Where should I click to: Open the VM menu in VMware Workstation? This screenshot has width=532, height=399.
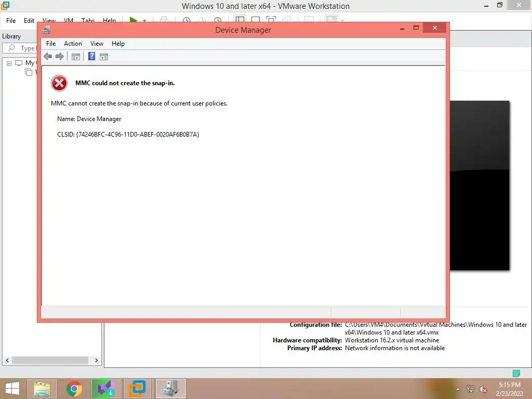point(69,20)
